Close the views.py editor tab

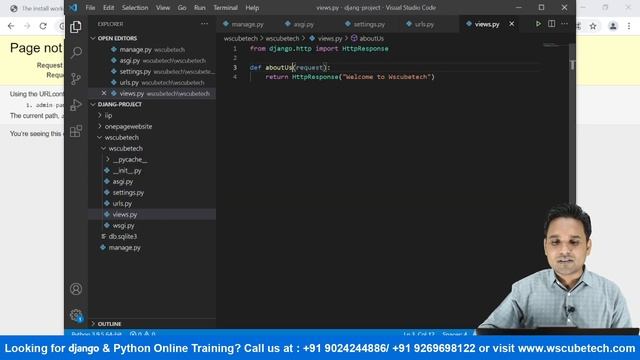[511, 24]
